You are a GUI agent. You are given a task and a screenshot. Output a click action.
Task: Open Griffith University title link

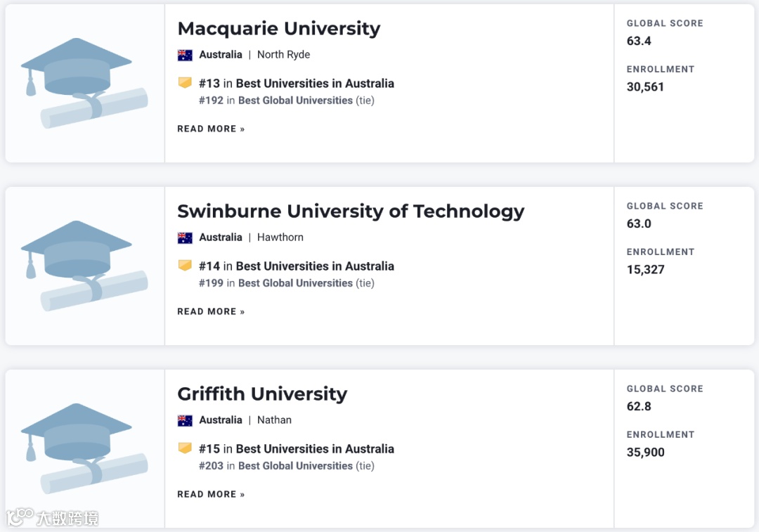click(262, 394)
